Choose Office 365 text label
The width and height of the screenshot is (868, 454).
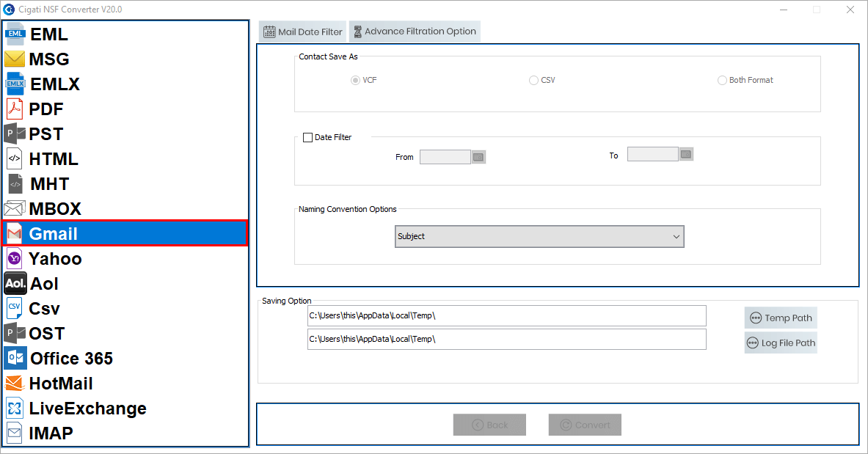coord(71,358)
